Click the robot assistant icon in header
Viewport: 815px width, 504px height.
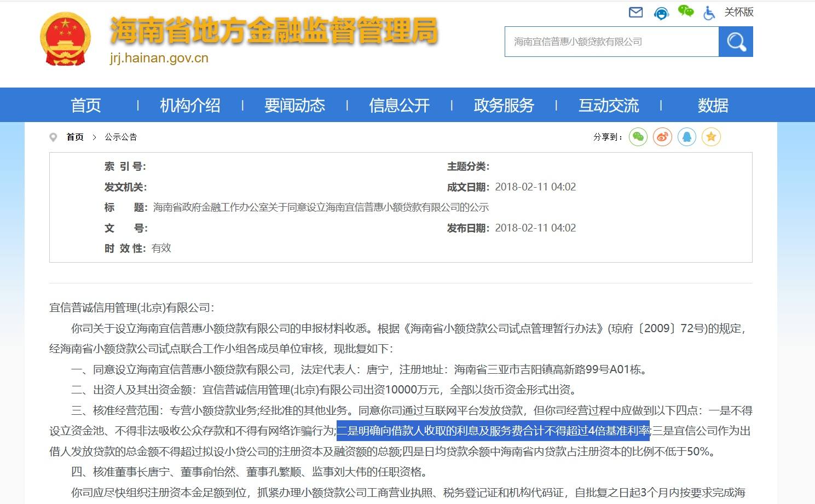[661, 13]
